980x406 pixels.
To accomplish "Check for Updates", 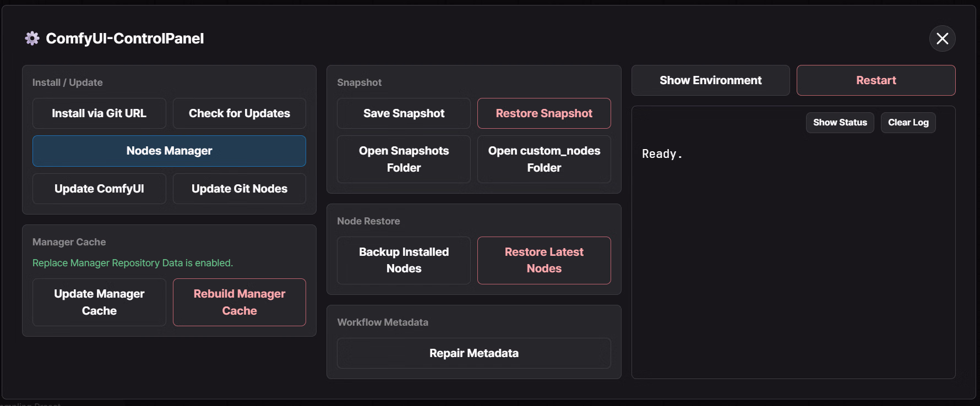I will tap(239, 113).
